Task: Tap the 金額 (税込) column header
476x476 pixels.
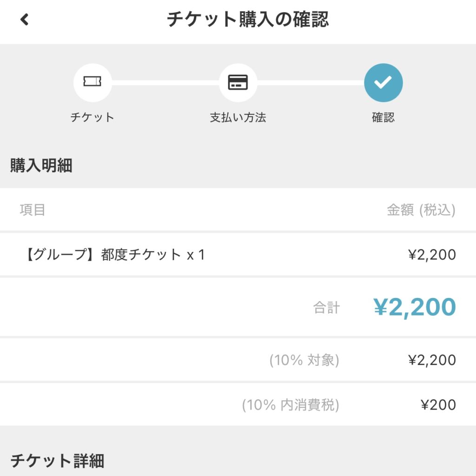Action: click(421, 210)
